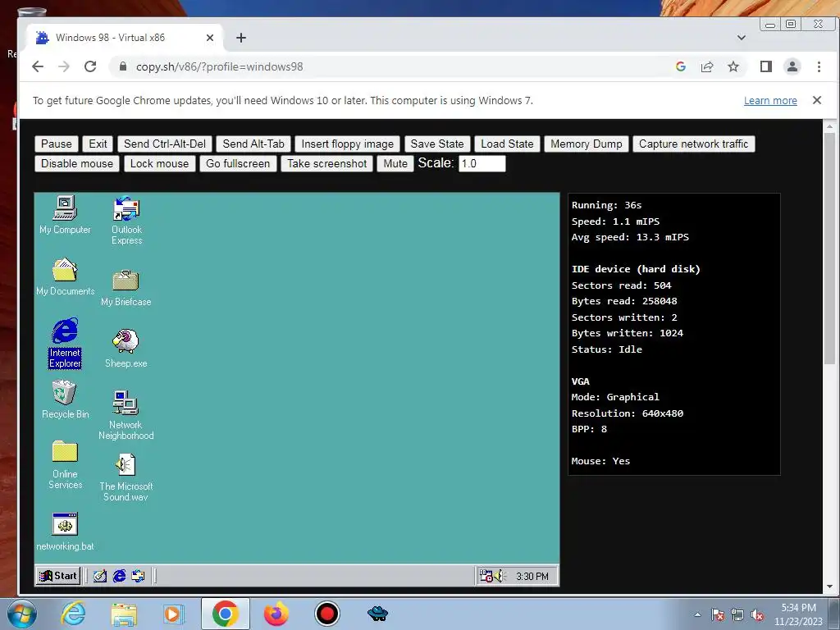Open Internet Explorer on Windows 7 taskbar

coord(73,614)
